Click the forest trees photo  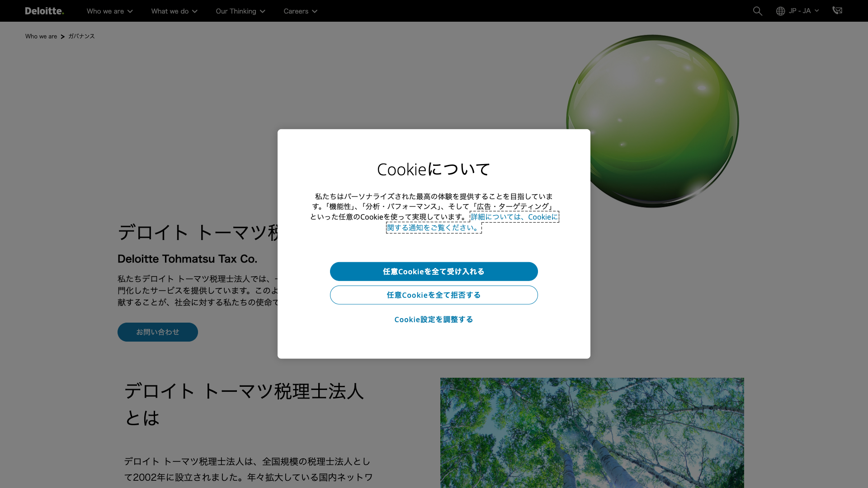[x=592, y=432]
